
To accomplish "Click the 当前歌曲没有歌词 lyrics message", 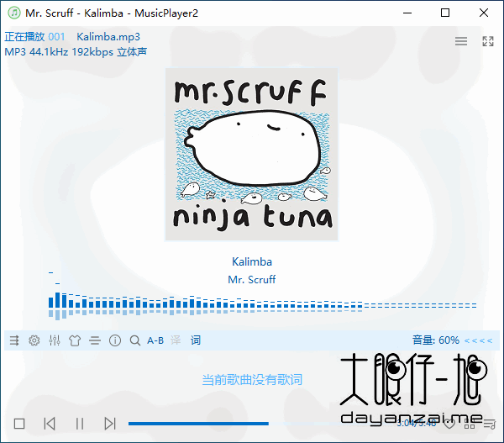I will coord(252,380).
